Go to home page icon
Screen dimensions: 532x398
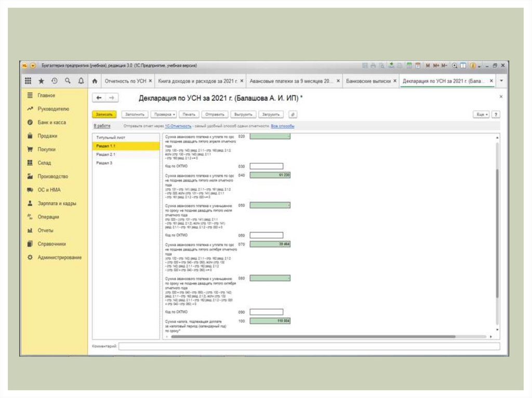click(95, 81)
